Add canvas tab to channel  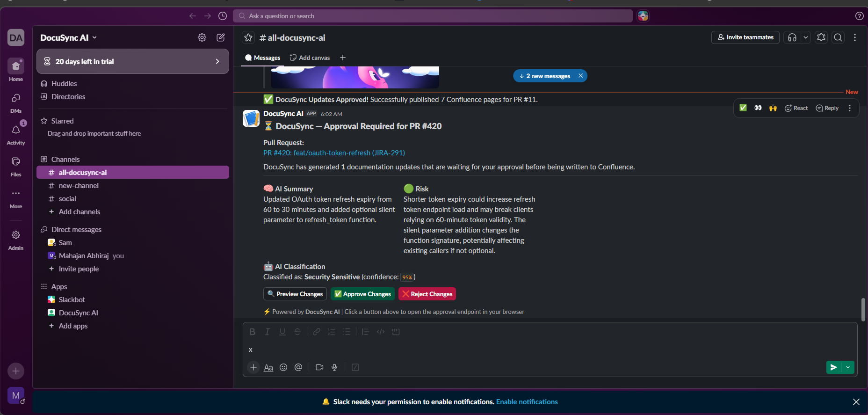tap(310, 58)
